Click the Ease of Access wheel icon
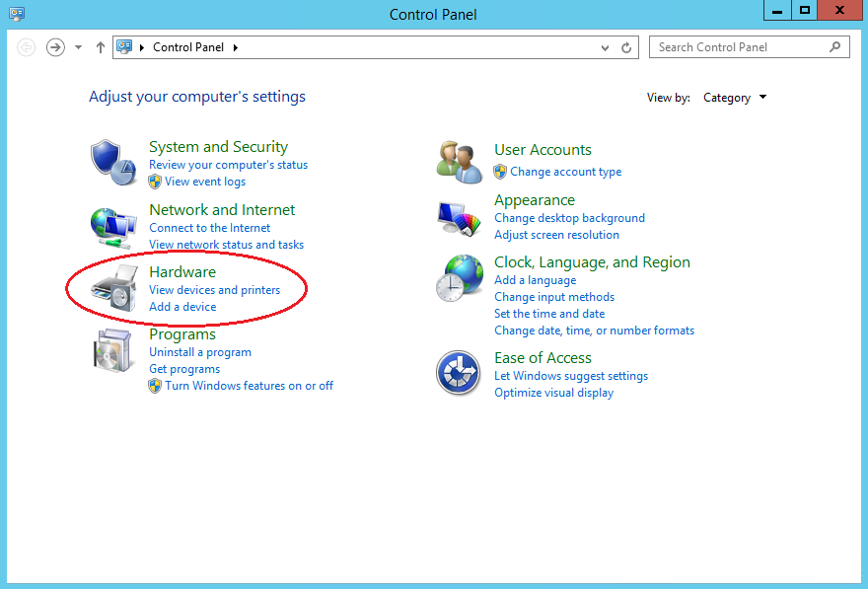Screen dimensions: 868x589 coord(458,373)
